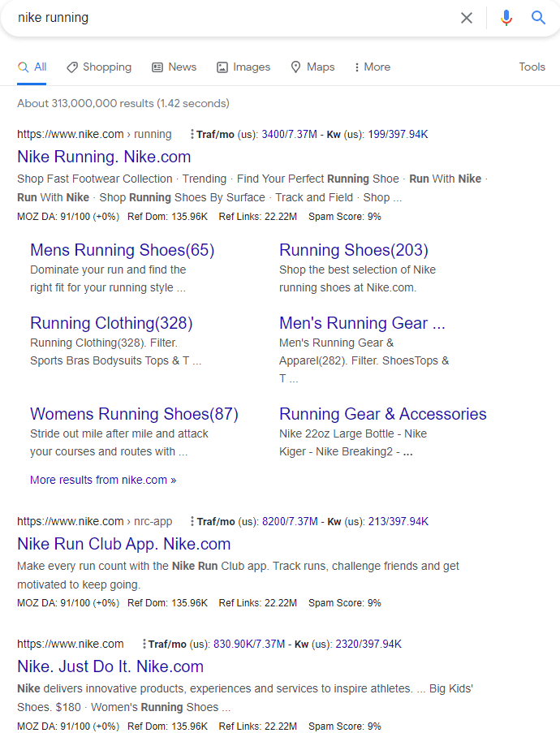This screenshot has width=560, height=733.
Task: Open Mens Running Shoes(65) sitelink
Action: point(122,250)
